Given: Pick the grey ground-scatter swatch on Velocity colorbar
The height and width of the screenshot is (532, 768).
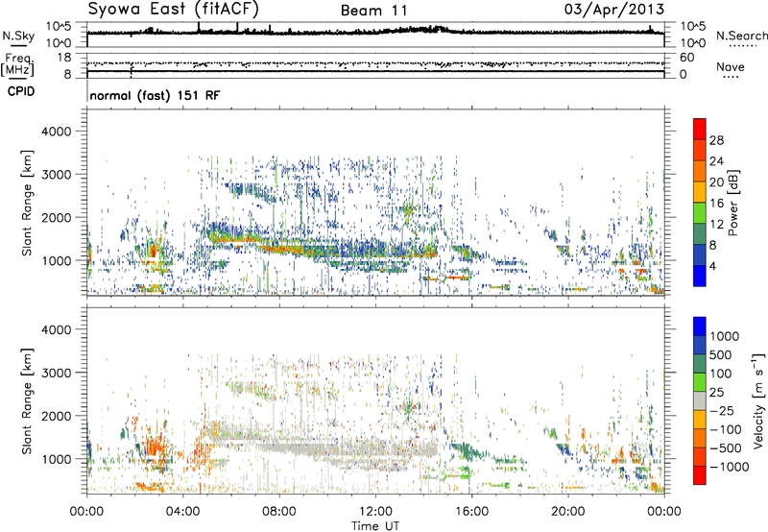Looking at the screenshot, I should click(700, 400).
